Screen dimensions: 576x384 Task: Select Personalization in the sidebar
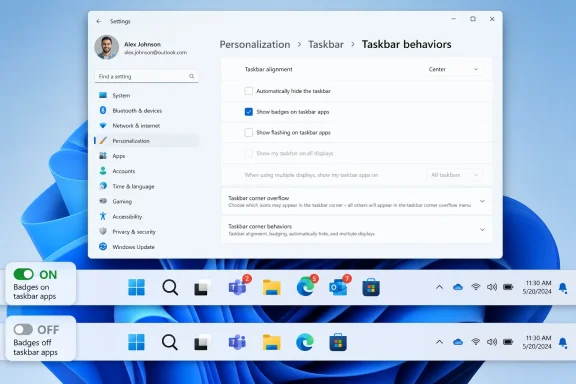(147, 141)
